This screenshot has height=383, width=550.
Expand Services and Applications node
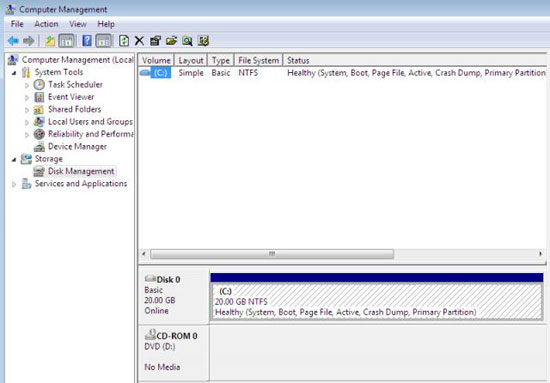pos(14,184)
